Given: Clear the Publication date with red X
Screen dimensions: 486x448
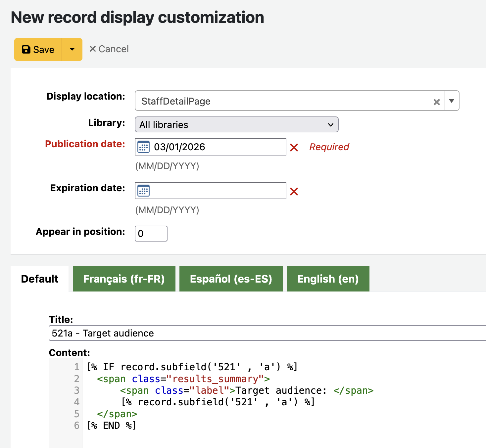Looking at the screenshot, I should 294,148.
